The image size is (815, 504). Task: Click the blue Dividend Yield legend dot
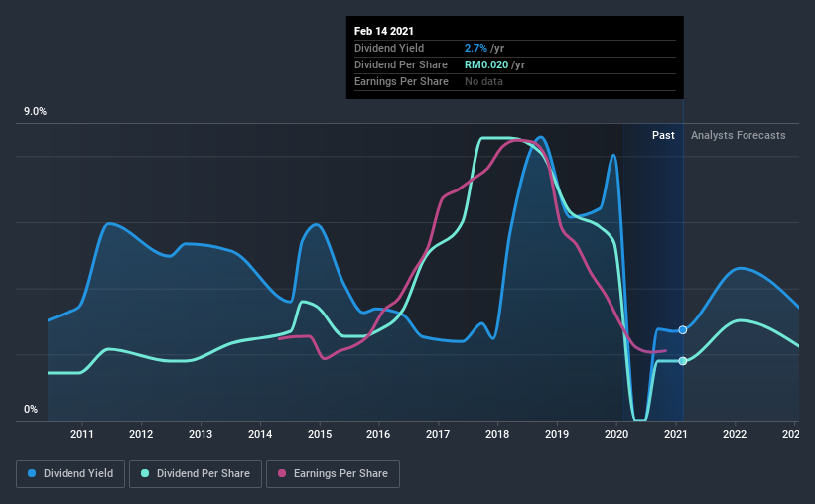(32, 473)
